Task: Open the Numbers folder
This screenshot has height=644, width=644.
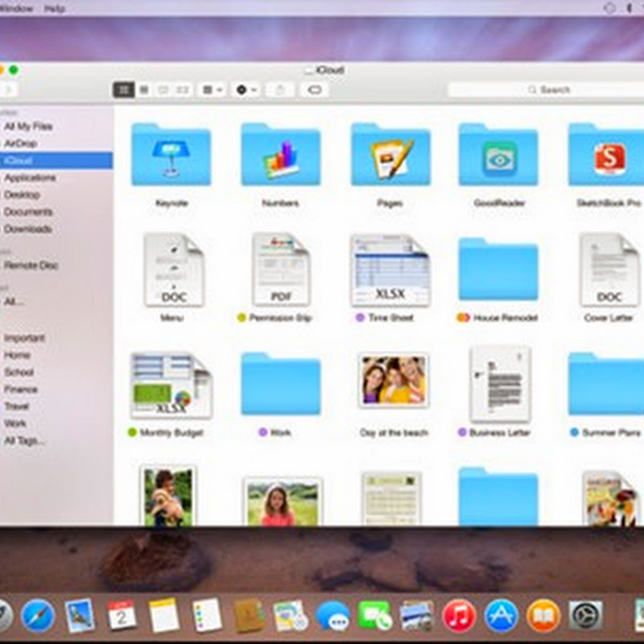Action: pos(280,155)
